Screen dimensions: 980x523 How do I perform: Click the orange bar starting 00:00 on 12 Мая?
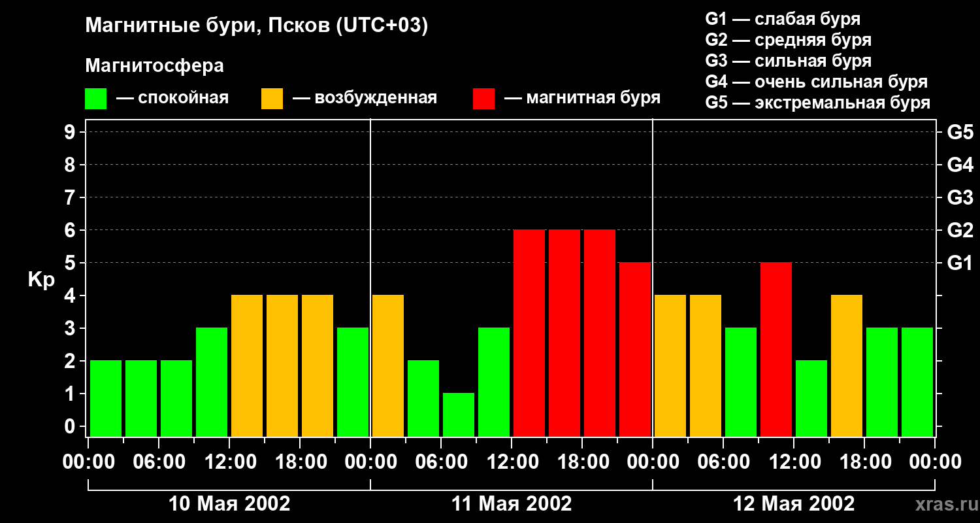pyautogui.click(x=670, y=365)
